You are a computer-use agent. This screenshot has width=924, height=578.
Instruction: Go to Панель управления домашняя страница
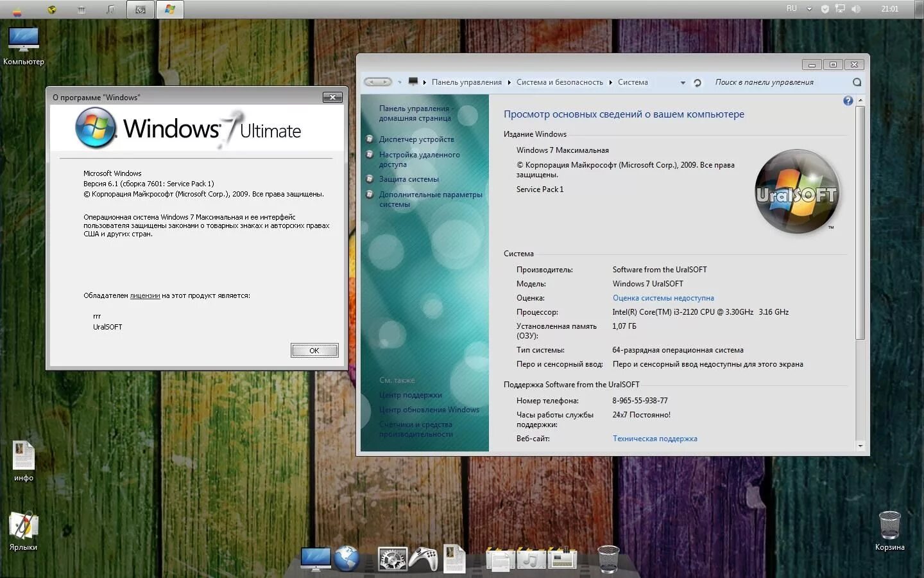pos(416,113)
